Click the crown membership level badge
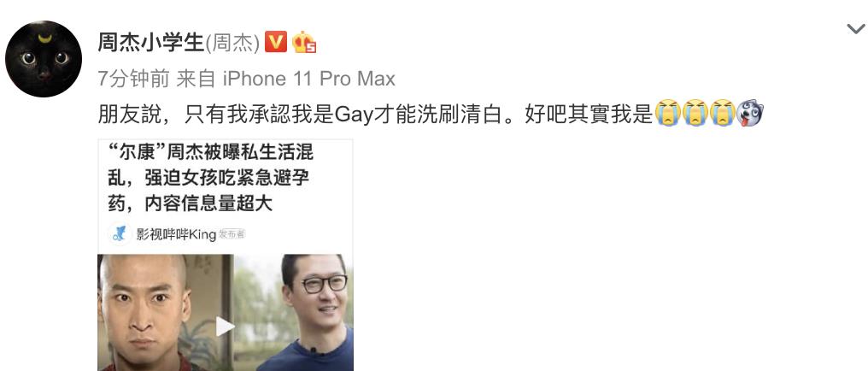Viewport: 868px width, 371px height. coord(304,42)
